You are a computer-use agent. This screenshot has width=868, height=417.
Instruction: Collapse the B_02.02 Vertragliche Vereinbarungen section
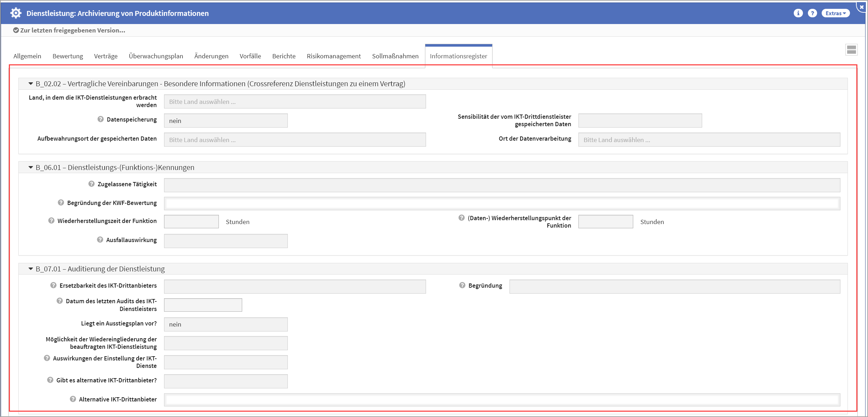pos(31,84)
